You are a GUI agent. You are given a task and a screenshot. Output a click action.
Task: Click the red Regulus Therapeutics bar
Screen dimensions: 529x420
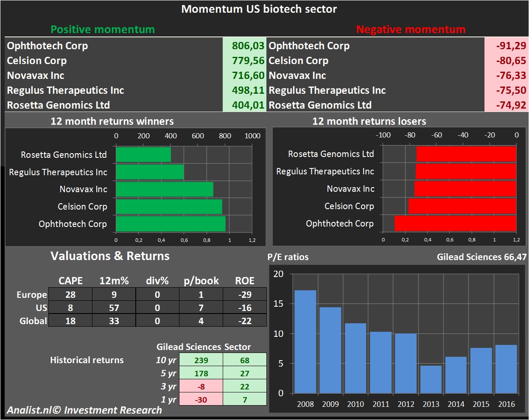click(466, 171)
